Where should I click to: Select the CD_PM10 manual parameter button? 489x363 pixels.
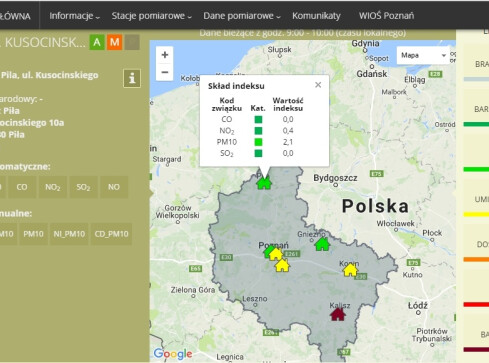(111, 234)
